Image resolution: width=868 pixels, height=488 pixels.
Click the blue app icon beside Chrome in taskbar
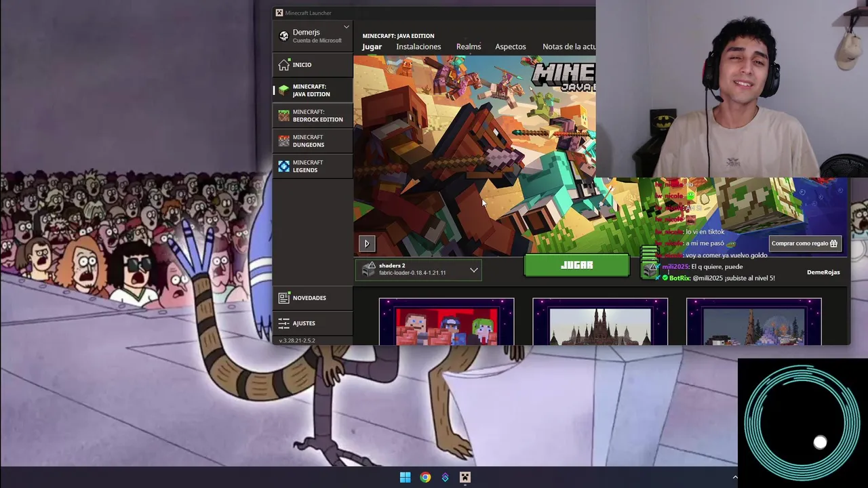click(x=445, y=477)
